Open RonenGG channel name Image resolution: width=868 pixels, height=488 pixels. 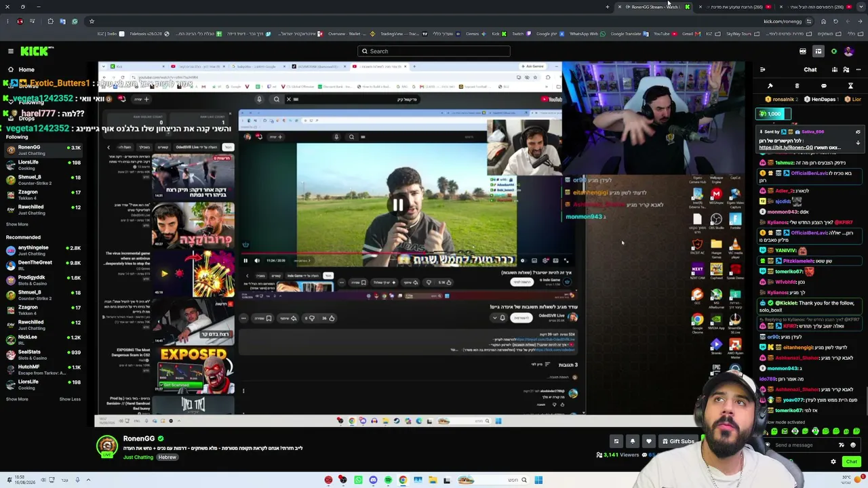(139, 439)
